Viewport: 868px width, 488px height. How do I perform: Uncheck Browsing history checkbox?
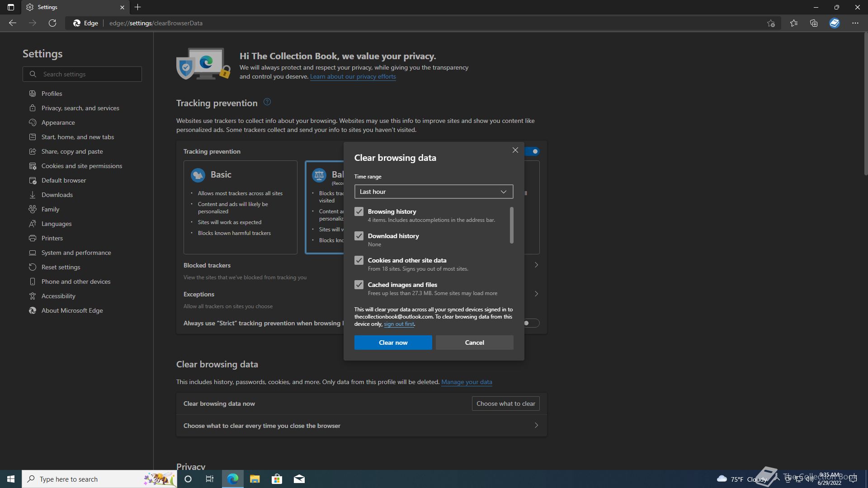click(x=359, y=211)
